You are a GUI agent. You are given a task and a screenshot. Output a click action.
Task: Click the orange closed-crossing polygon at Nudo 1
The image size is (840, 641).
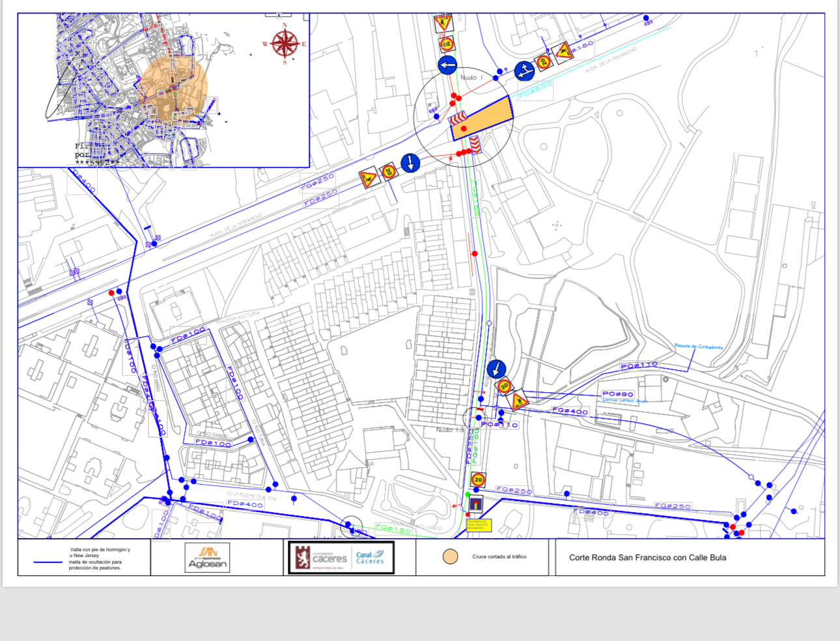tap(482, 118)
